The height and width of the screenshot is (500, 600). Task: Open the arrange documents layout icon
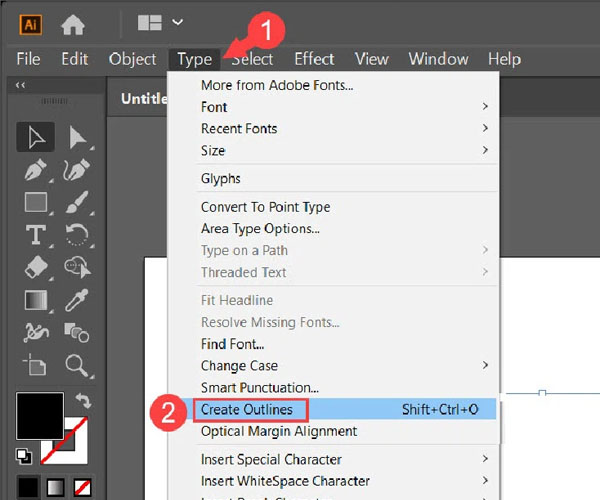150,23
